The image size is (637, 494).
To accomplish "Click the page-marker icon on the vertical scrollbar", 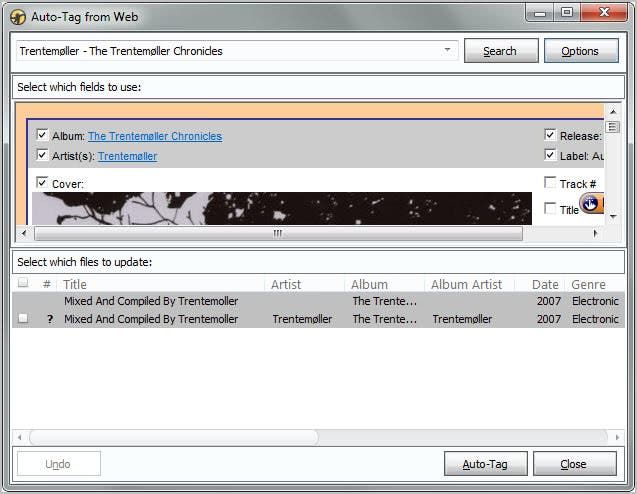I will point(613,127).
